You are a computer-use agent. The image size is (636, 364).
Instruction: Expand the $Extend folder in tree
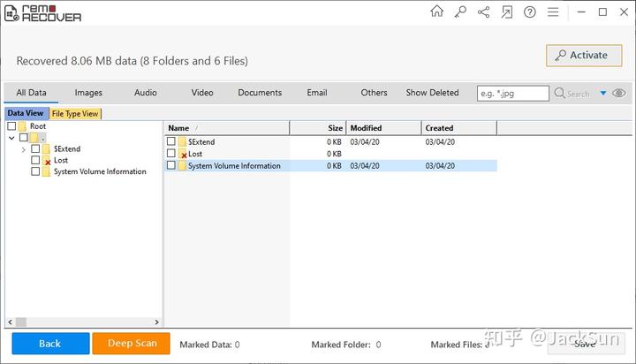24,149
